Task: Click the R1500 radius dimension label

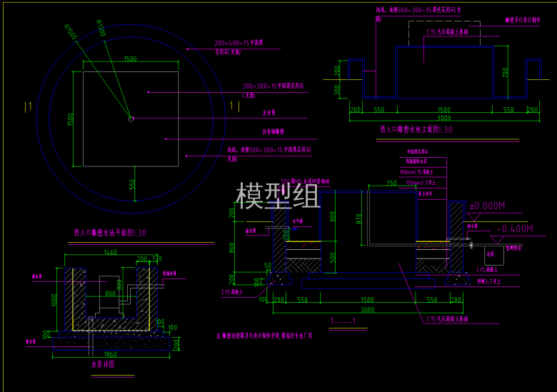Action: [x=70, y=31]
